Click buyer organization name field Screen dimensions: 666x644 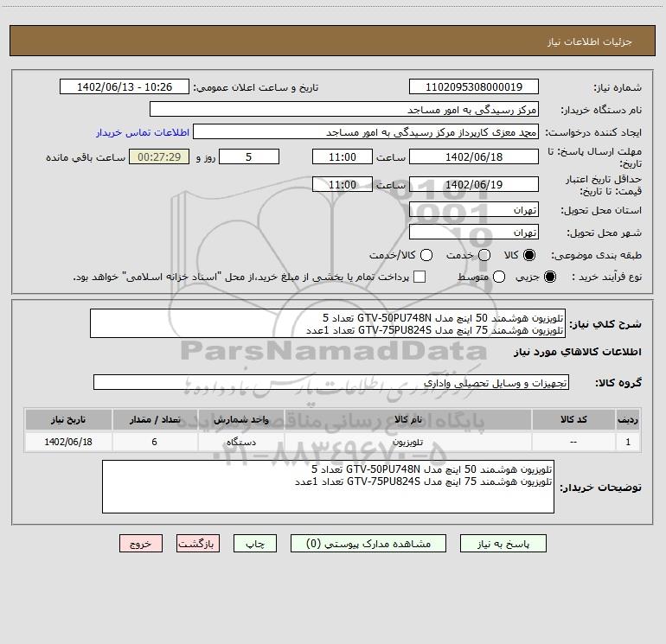click(344, 109)
